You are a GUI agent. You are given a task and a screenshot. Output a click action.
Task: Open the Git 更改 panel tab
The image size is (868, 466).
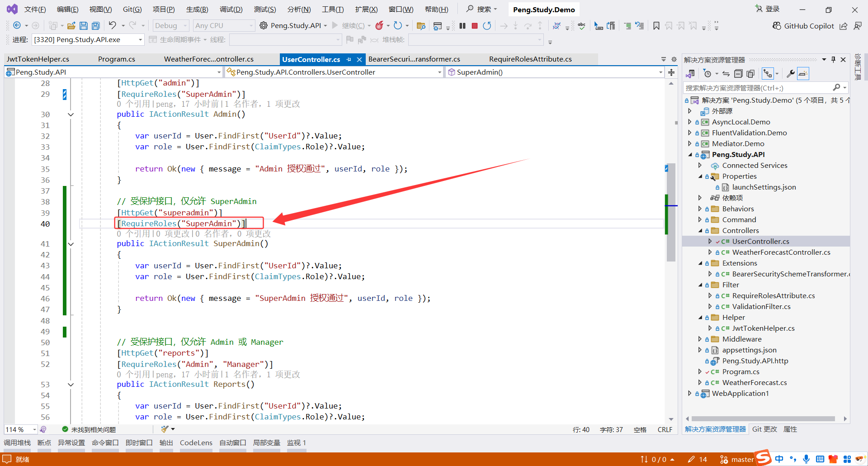[x=764, y=429]
